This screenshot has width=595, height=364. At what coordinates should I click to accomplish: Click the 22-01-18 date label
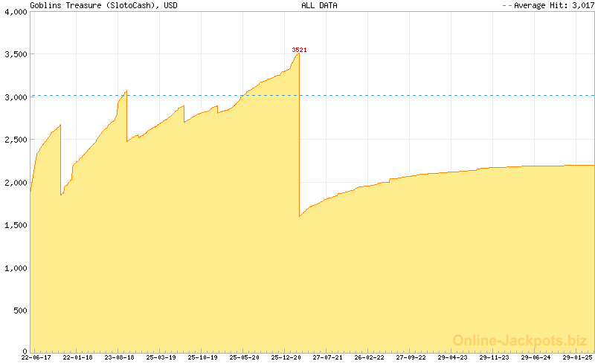click(77, 357)
